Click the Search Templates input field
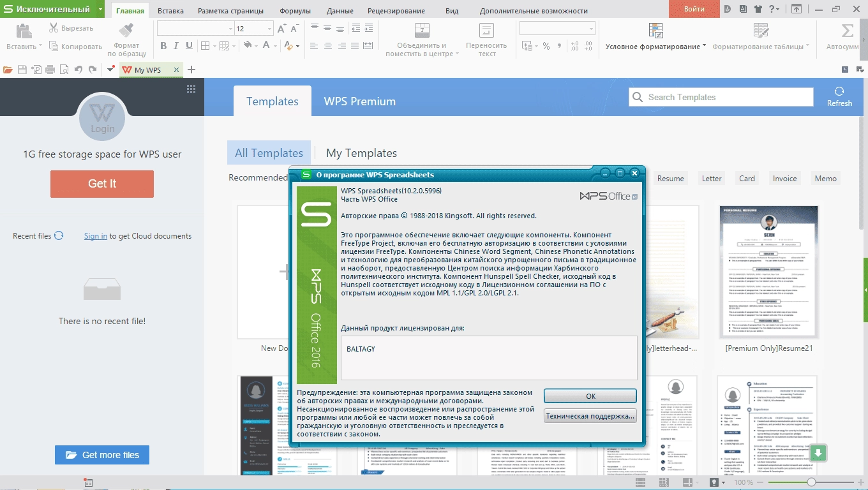 coord(721,97)
